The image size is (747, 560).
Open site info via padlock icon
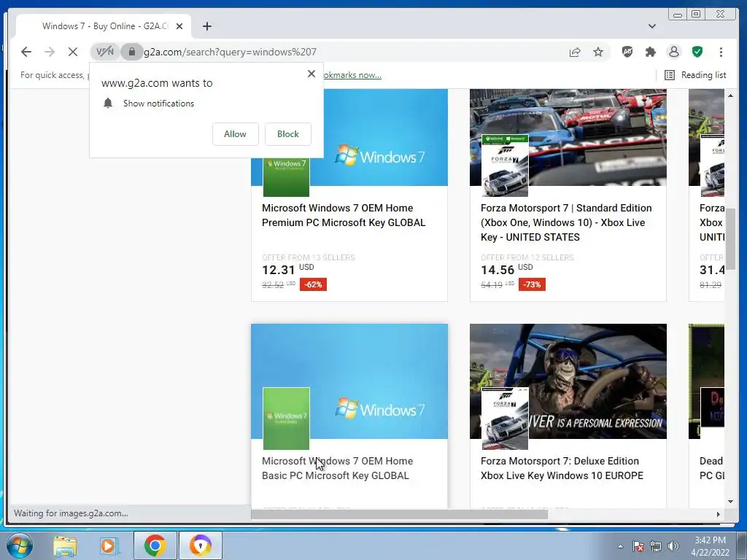[132, 52]
